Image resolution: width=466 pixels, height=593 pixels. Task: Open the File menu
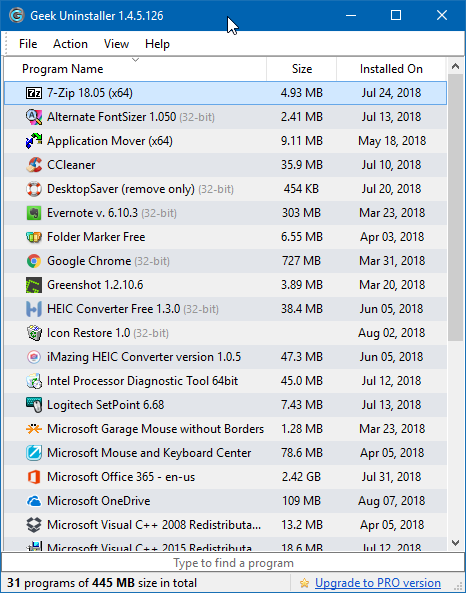coord(28,44)
